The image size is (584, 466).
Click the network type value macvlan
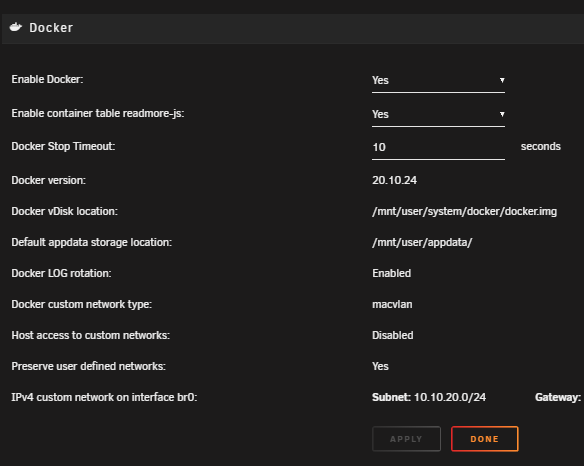[x=392, y=304]
